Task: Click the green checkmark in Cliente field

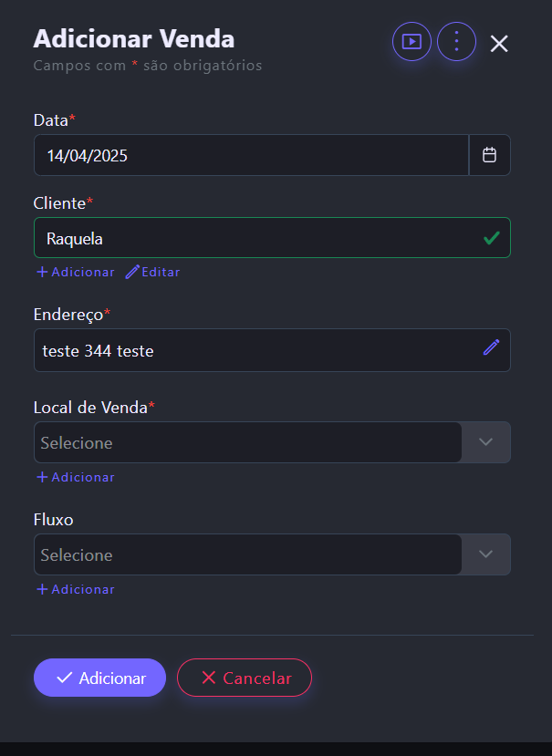Action: point(491,238)
